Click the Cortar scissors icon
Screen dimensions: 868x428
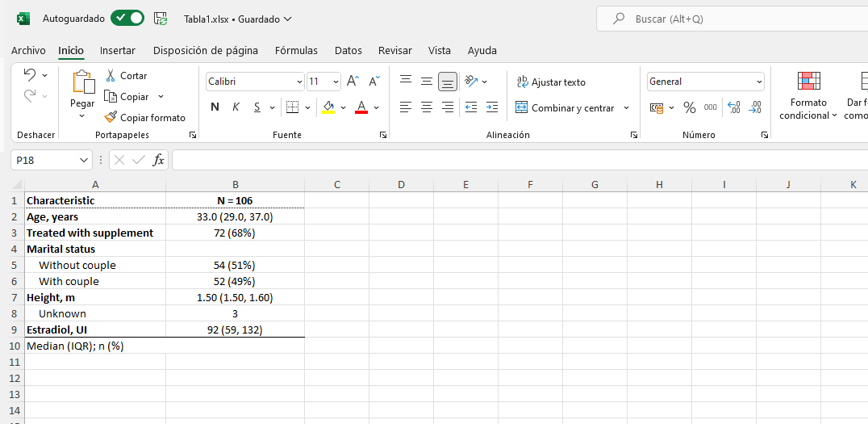(111, 76)
